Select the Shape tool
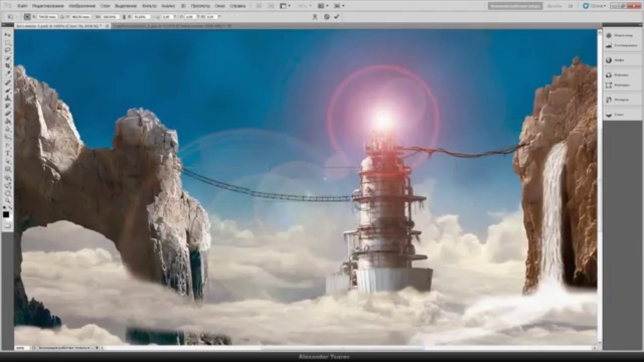Screen dimensions: 644x362 [x=8, y=169]
